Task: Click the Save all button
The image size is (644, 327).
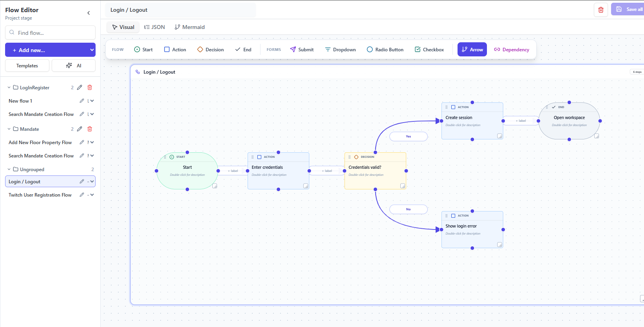Action: (627, 9)
